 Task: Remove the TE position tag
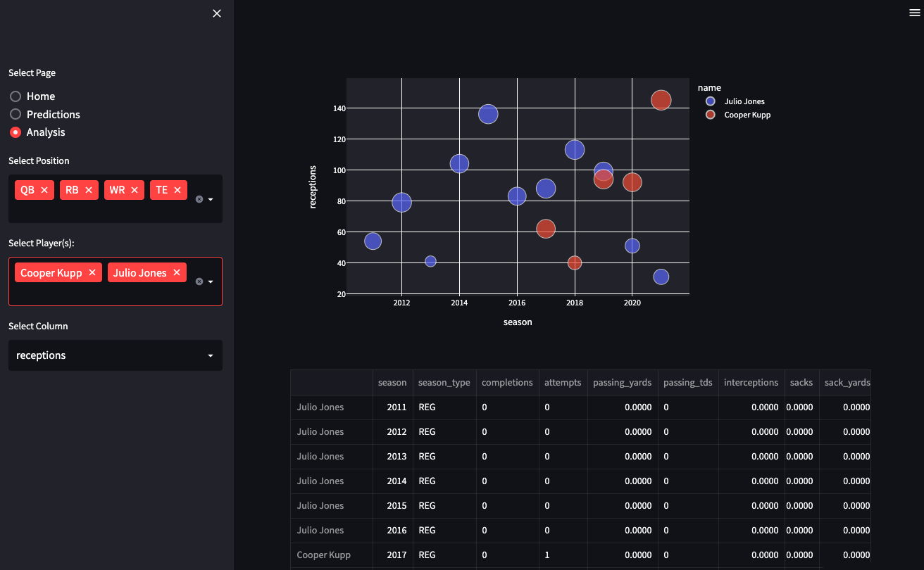177,190
